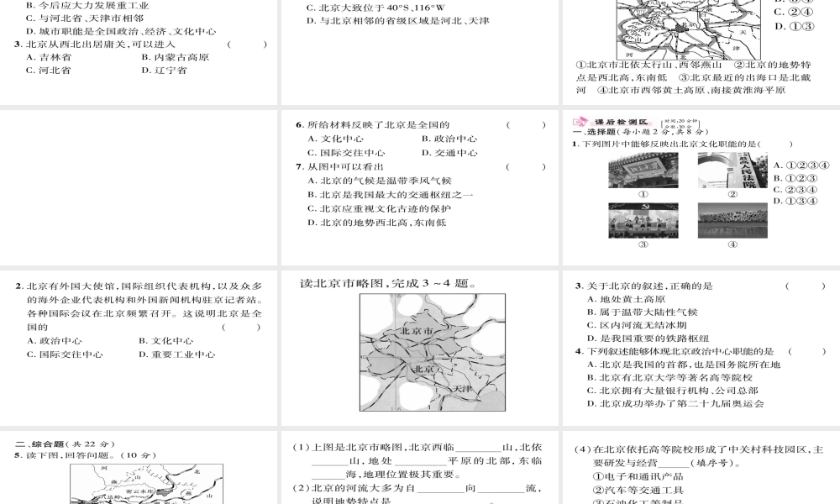This screenshot has height=504, width=840.
Task: Click option A. 吉林省 in question 3
Action: click(49, 57)
